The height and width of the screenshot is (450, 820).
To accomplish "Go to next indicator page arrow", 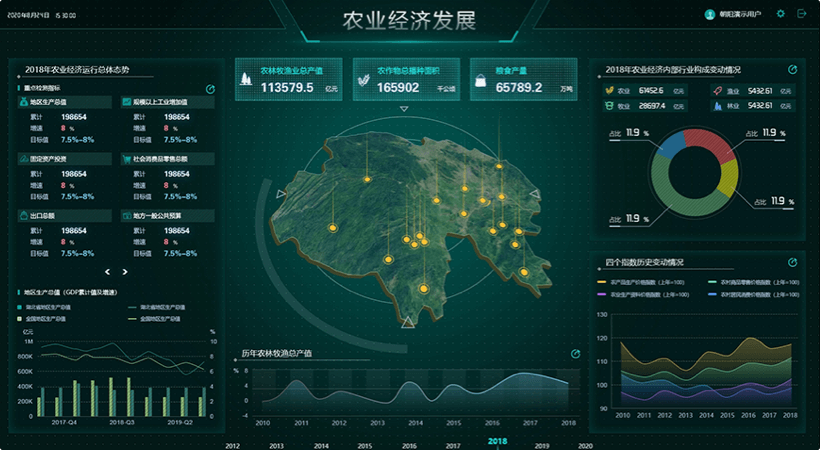I will click(125, 271).
